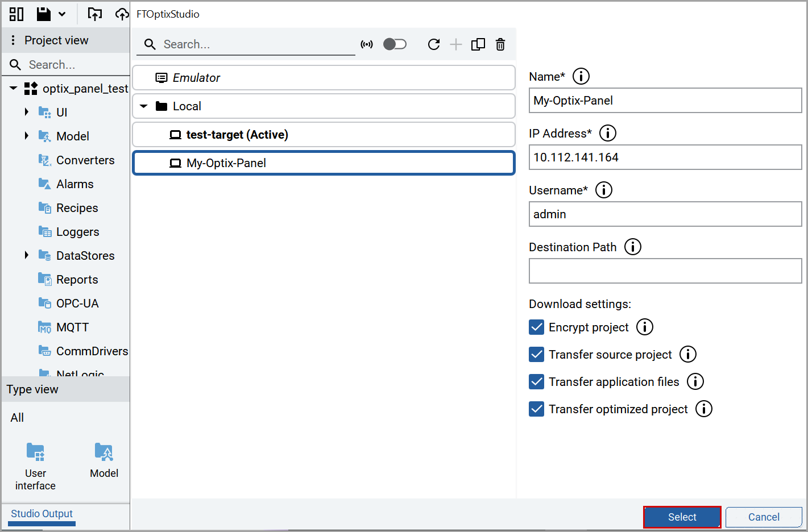Screen dimensions: 808x532
Task: Expand the UI folder
Action: [27, 112]
